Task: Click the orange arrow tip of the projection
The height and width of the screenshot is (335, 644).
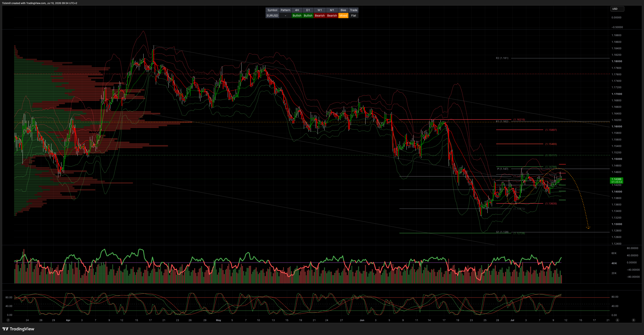Action: 588,227
